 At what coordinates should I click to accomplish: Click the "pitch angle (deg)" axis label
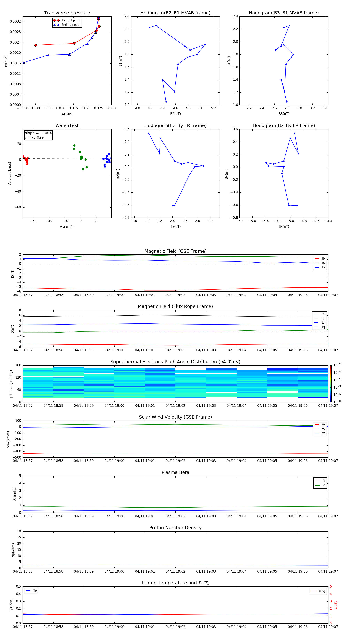(x=11, y=384)
